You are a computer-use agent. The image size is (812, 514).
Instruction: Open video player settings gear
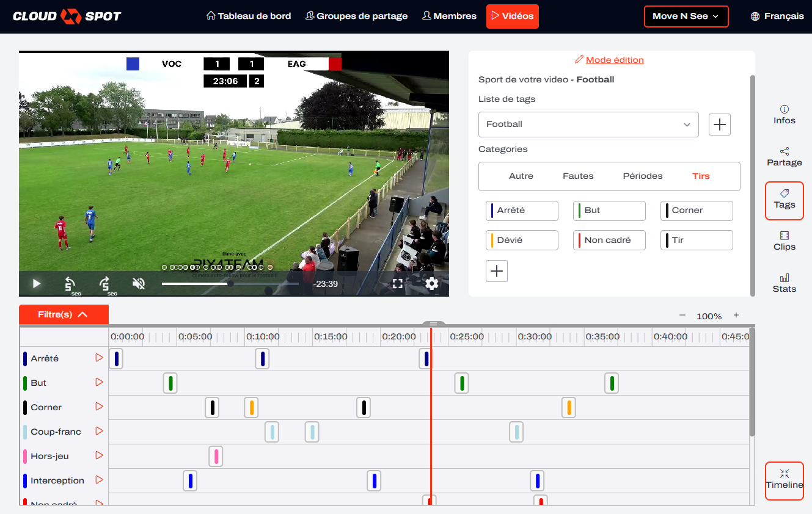point(432,283)
